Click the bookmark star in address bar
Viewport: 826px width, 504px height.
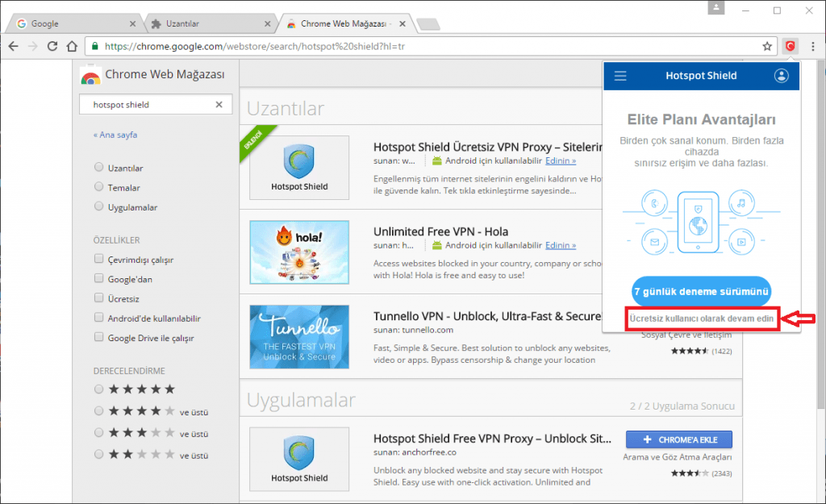pos(767,46)
